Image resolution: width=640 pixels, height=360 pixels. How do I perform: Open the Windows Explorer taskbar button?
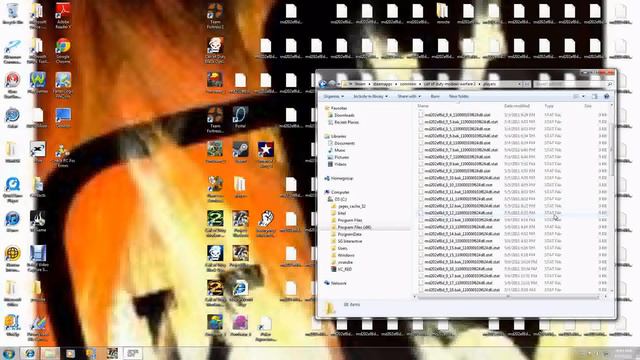pos(50,353)
